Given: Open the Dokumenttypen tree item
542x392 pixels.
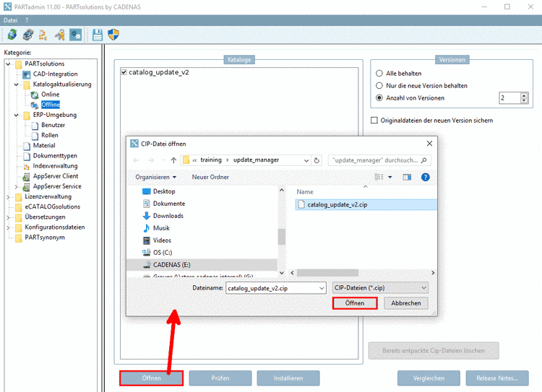Looking at the screenshot, I should (55, 156).
